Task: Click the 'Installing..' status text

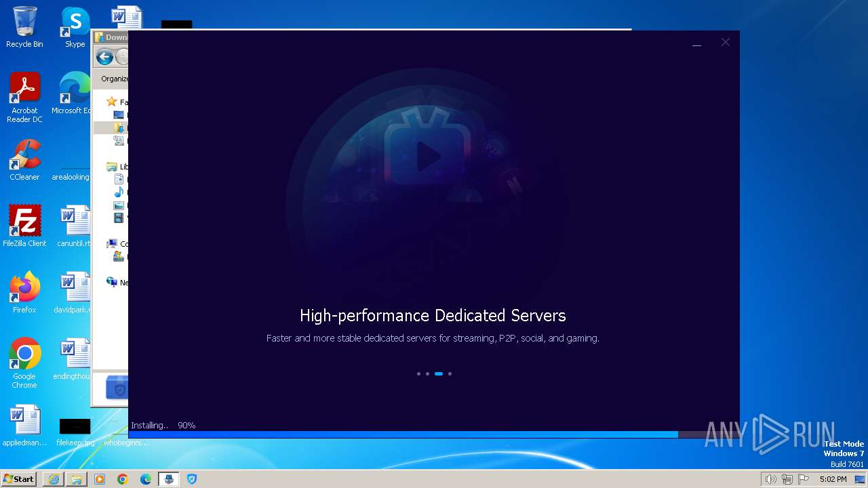Action: (x=149, y=426)
